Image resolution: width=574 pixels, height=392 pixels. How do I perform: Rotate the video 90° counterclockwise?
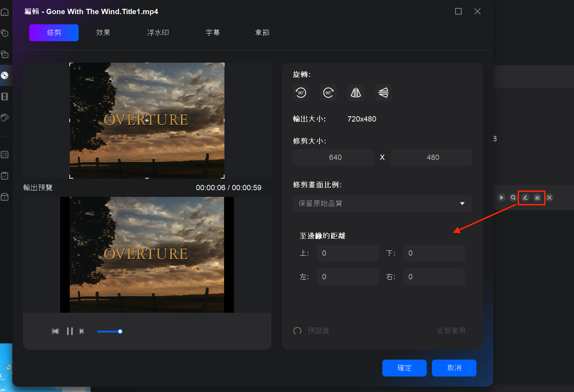(x=301, y=93)
